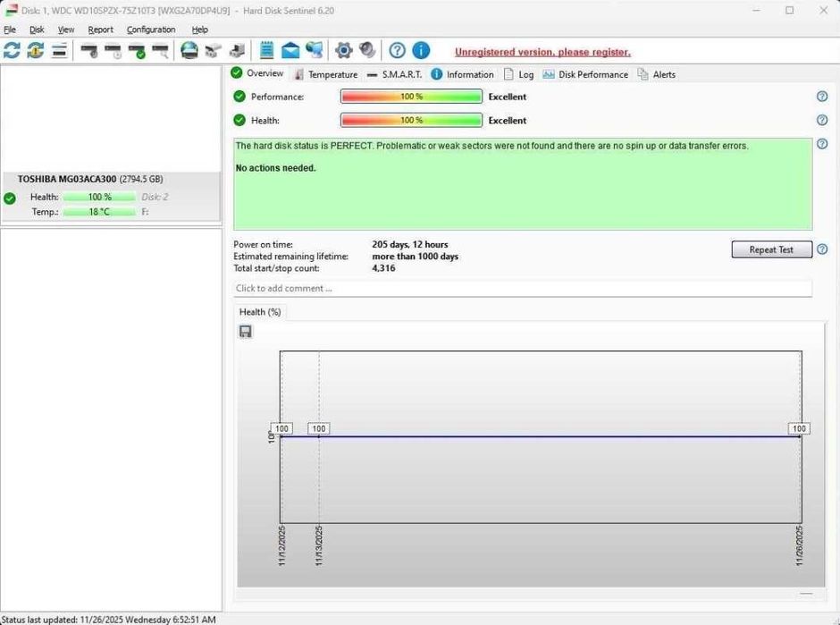Click the Excellent label next to Health bar

(x=508, y=121)
